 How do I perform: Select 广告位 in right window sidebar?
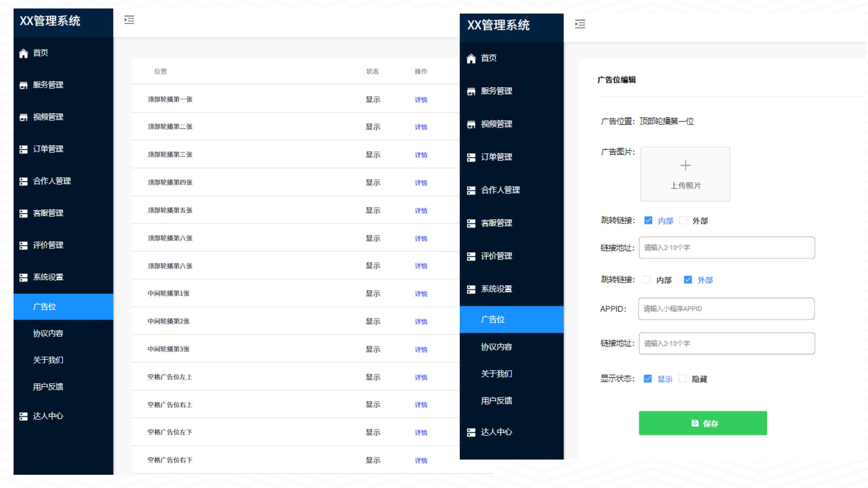tap(512, 320)
